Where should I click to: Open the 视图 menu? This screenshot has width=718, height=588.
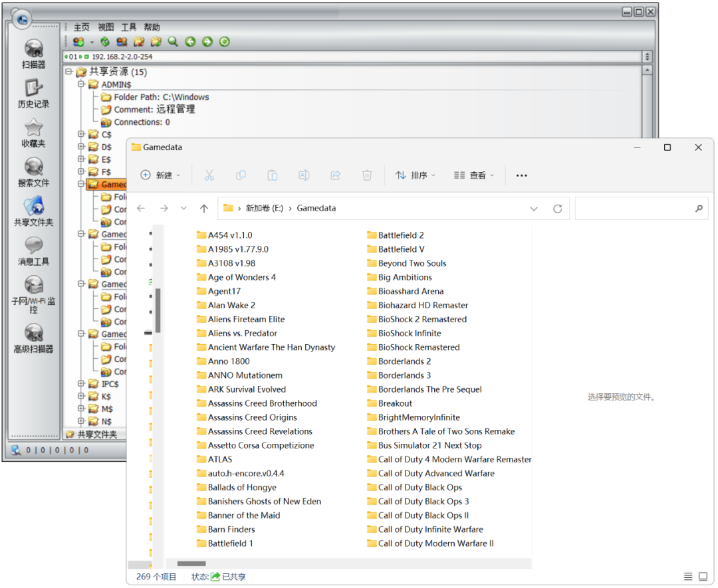coord(106,27)
